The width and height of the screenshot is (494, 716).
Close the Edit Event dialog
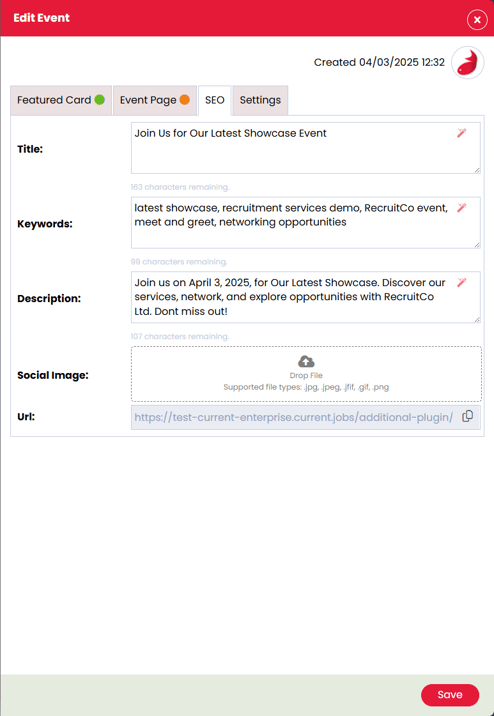(x=477, y=20)
